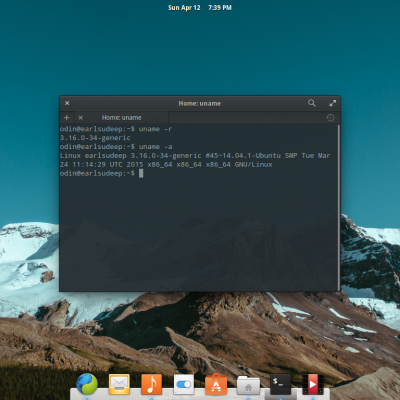This screenshot has height=400, width=400.
Task: Launch the Software Center from the dock
Action: [x=216, y=384]
